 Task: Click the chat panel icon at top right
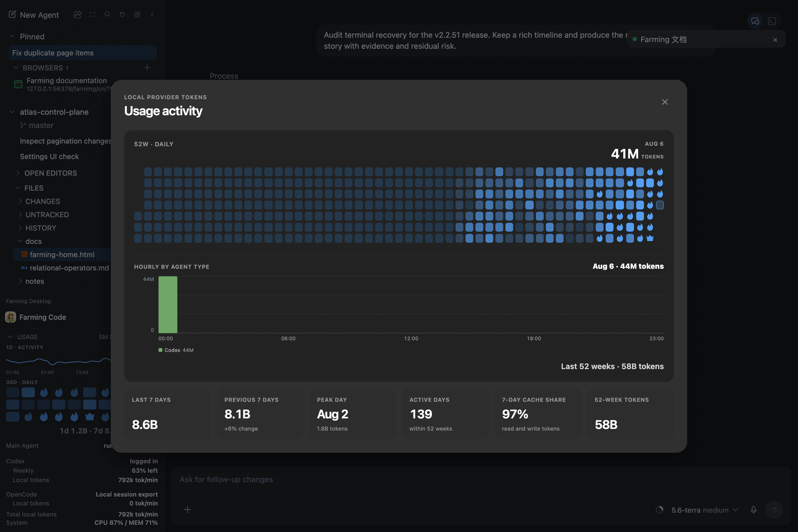tap(755, 21)
